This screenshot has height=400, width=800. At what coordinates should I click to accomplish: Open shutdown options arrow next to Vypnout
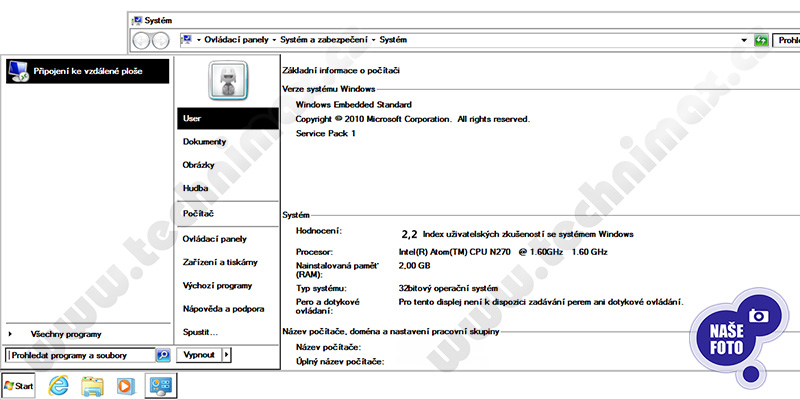click(227, 355)
